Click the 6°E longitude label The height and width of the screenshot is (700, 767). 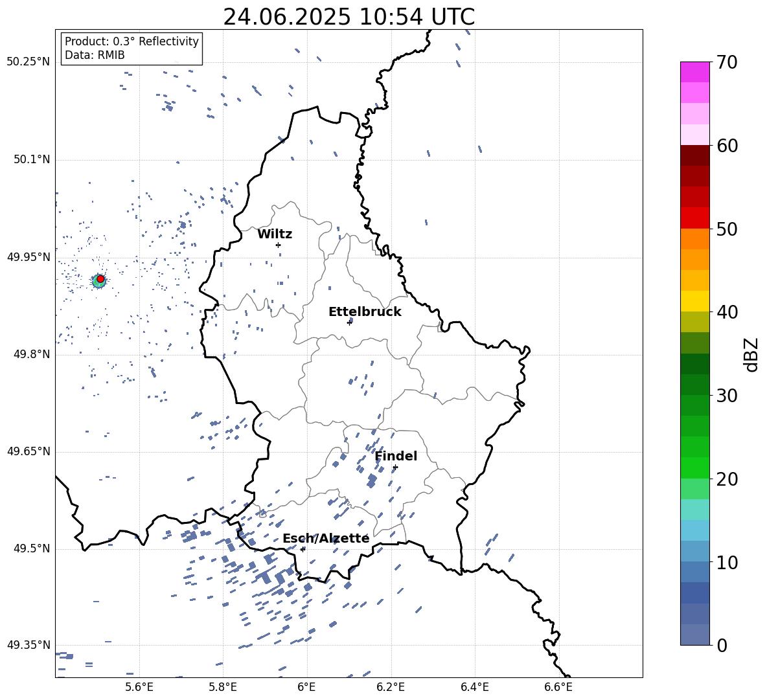coord(306,687)
